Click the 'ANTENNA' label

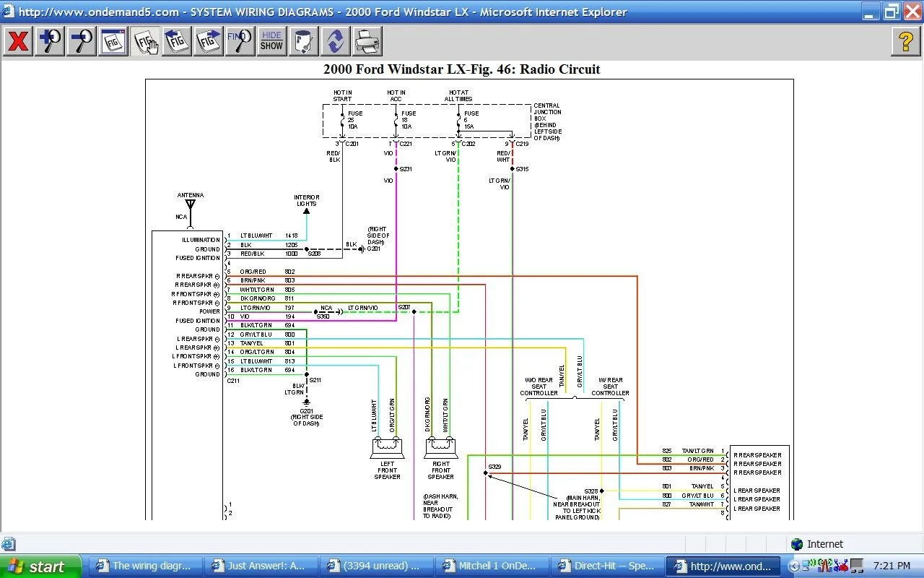point(191,195)
